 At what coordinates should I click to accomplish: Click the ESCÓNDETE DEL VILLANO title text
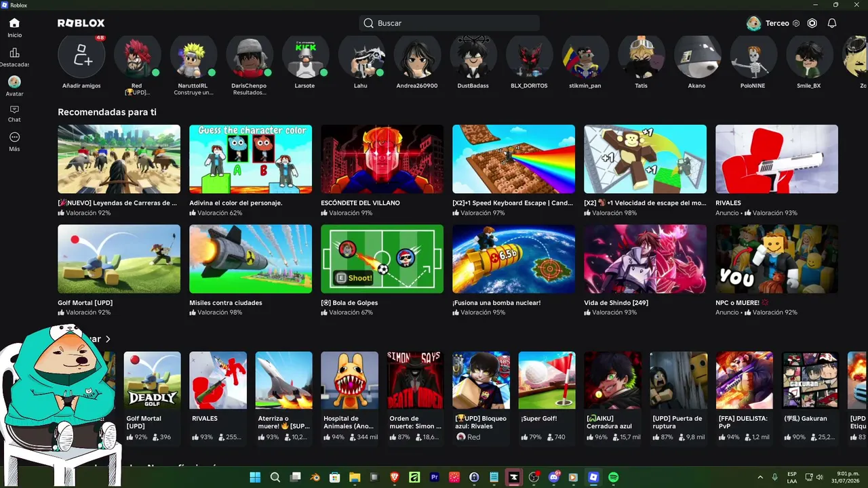tap(360, 203)
